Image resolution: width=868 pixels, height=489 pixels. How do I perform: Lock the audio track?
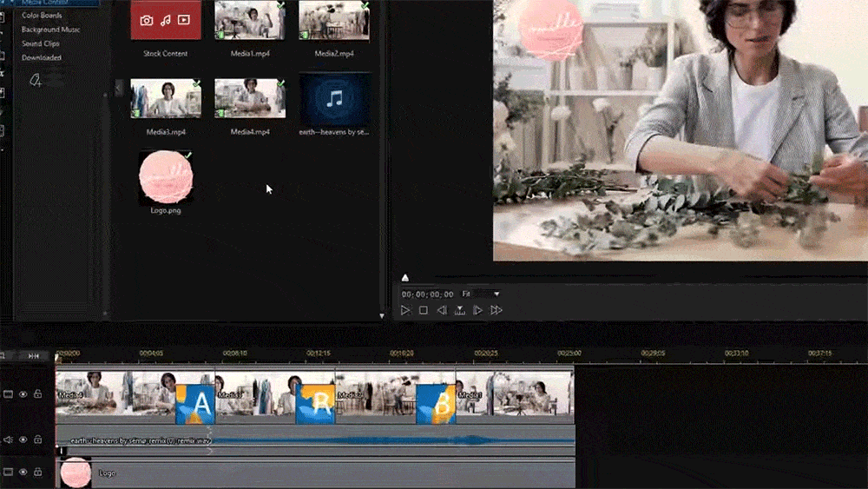(37, 439)
